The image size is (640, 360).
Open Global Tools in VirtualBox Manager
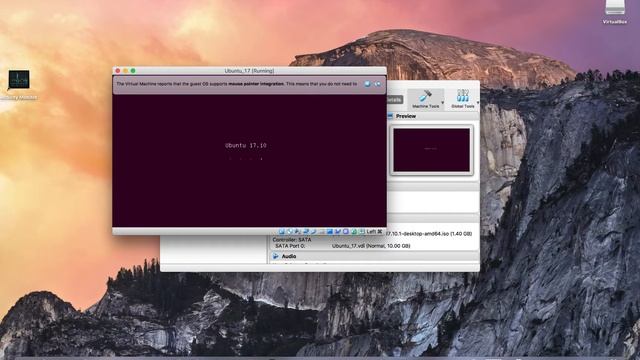tap(462, 99)
